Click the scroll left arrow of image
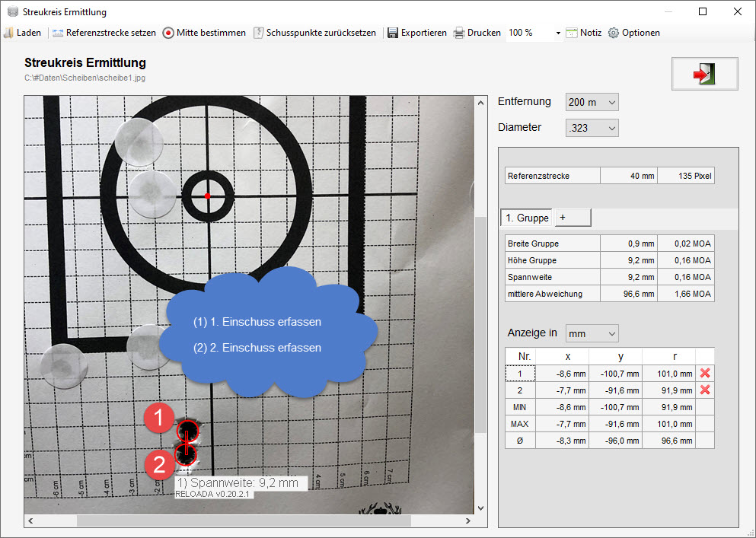 31,521
